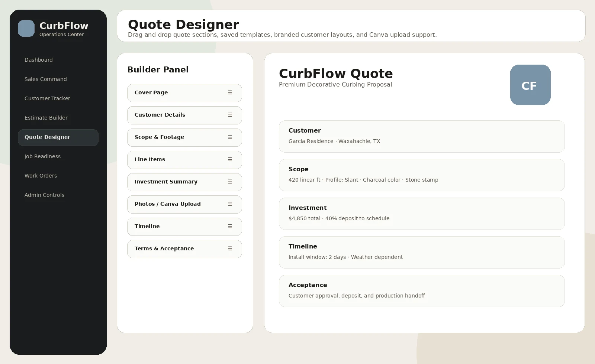Select Photos / Canva Upload block
The image size is (595, 364).
(x=184, y=204)
